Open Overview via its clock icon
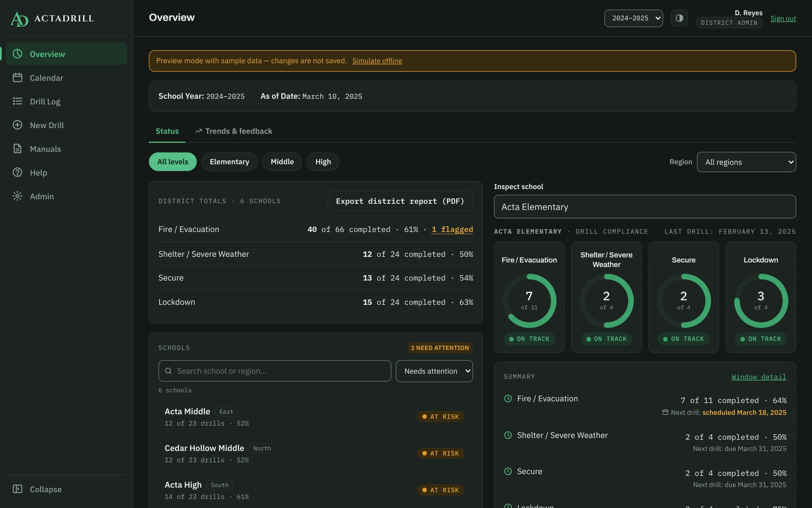This screenshot has width=812, height=508. (17, 54)
